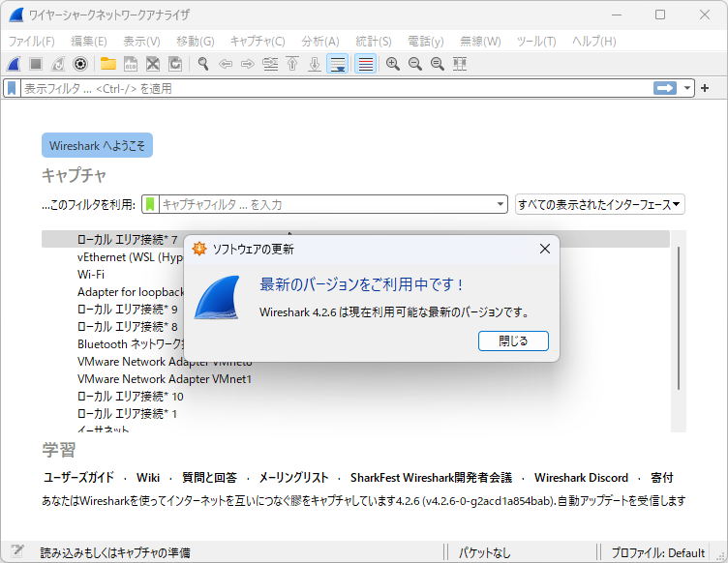Open the 編集(E) menu
This screenshot has height=563, width=728.
click(89, 42)
